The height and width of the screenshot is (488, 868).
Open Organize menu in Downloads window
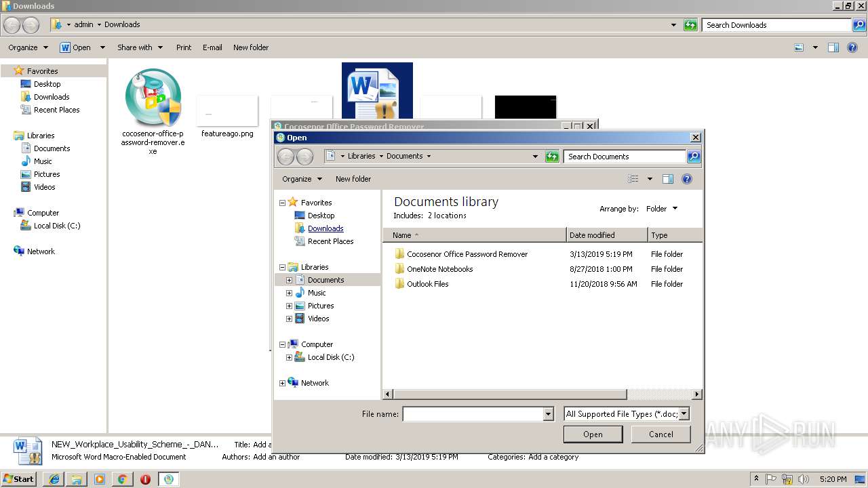tap(28, 47)
